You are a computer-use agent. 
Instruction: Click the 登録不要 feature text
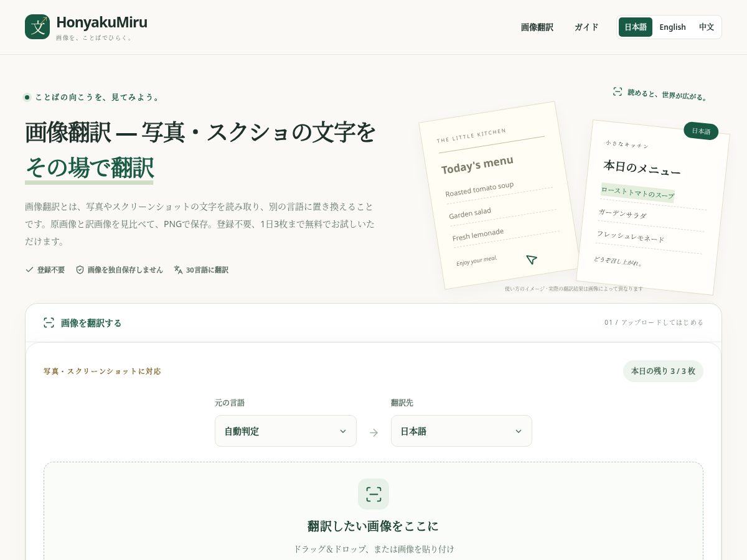(x=51, y=269)
